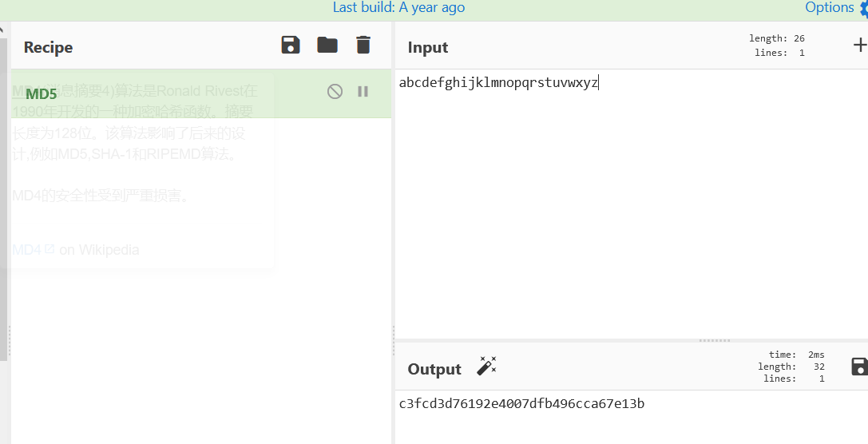Click the output time statistic
The width and height of the screenshot is (868, 444).
[x=797, y=355]
